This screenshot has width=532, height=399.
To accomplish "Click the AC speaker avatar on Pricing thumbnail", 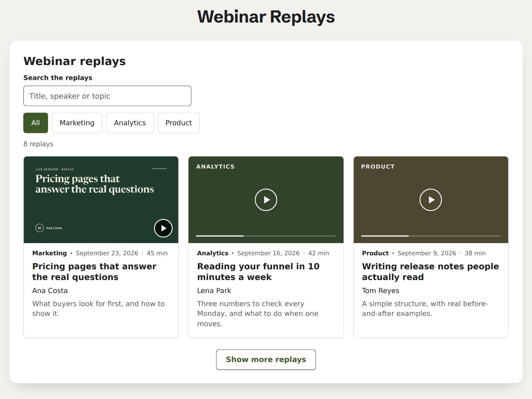I will 40,228.
